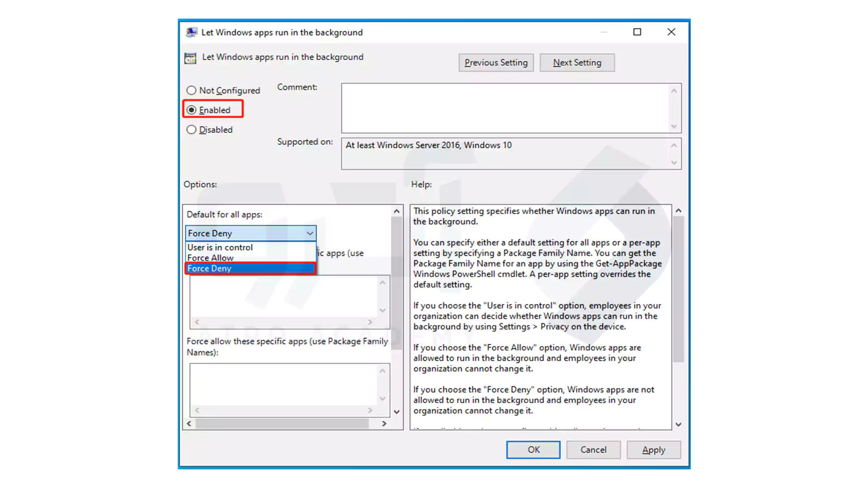Click upper apps list scroll right arrow
868x488 pixels.
[x=370, y=322]
